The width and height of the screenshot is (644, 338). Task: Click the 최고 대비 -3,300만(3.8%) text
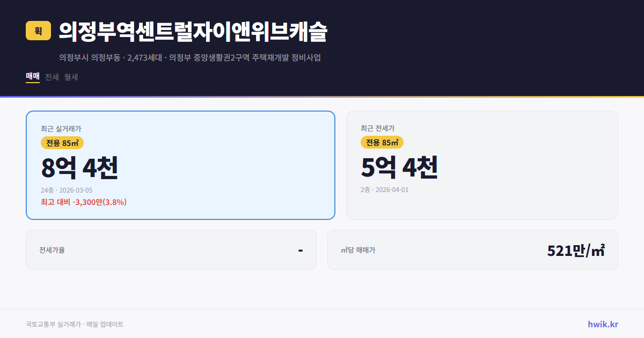(83, 202)
